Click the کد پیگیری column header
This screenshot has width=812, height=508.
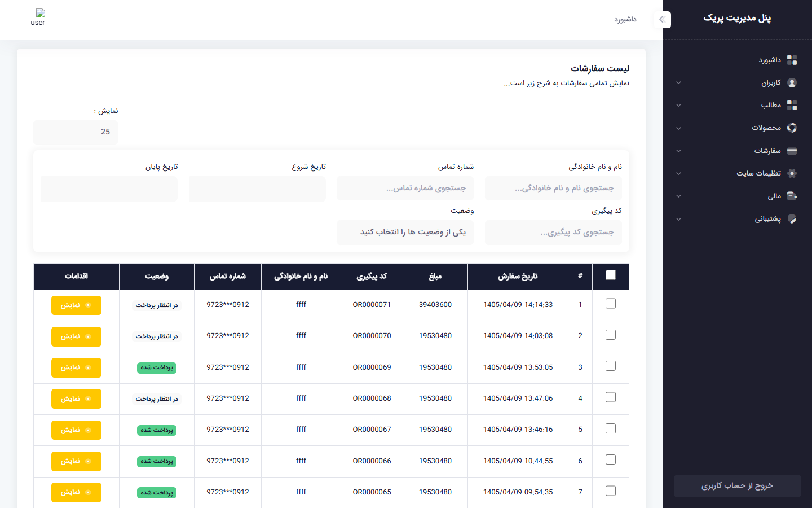tap(372, 276)
